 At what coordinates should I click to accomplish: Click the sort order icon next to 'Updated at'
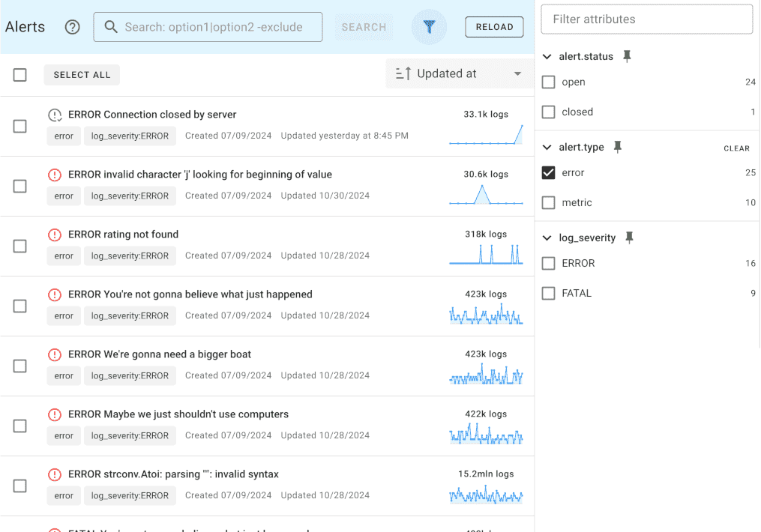[403, 73]
